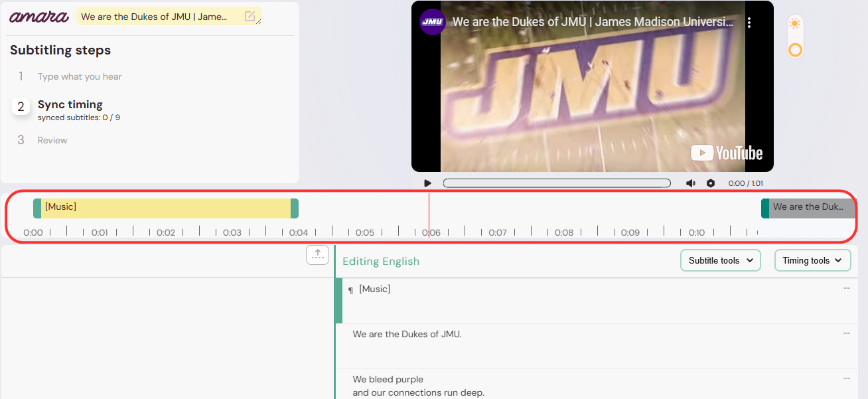
Task: Open the video title link in player
Action: 593,22
